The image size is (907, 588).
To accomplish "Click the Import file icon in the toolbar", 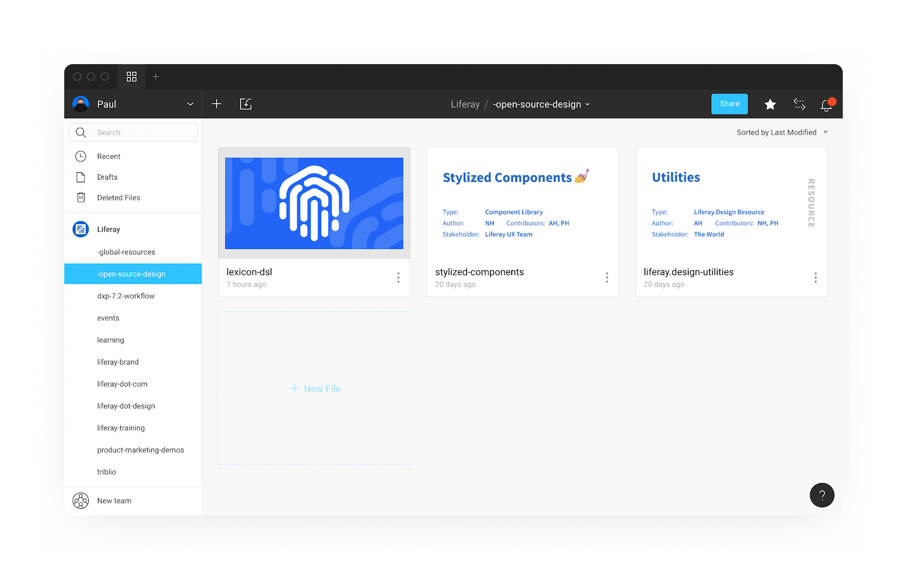I will tap(245, 104).
